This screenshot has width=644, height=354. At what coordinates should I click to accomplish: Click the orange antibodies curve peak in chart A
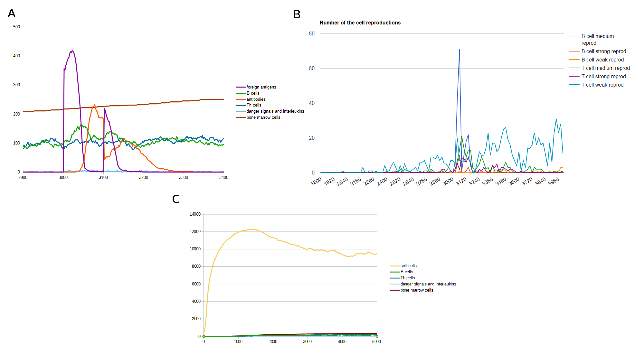click(94, 105)
